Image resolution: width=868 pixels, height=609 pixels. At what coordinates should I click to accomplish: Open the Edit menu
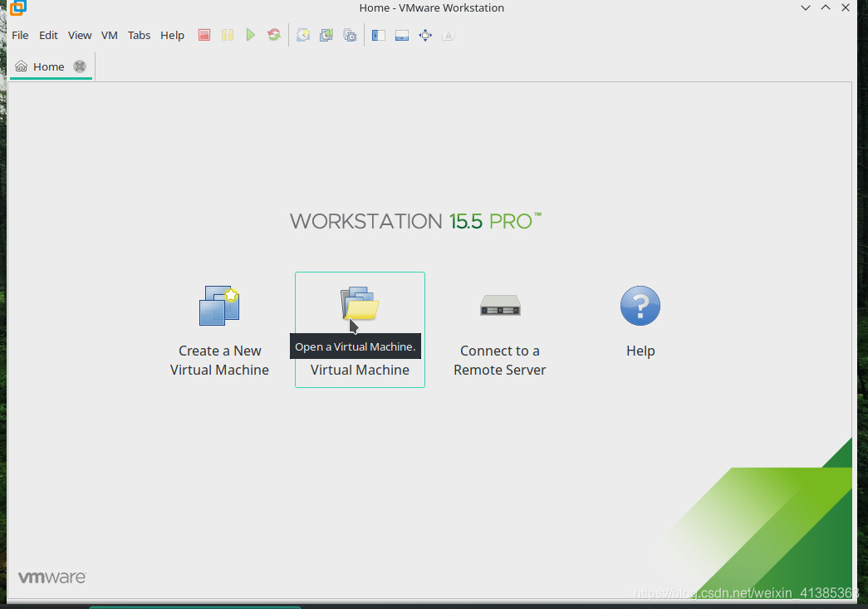point(48,36)
